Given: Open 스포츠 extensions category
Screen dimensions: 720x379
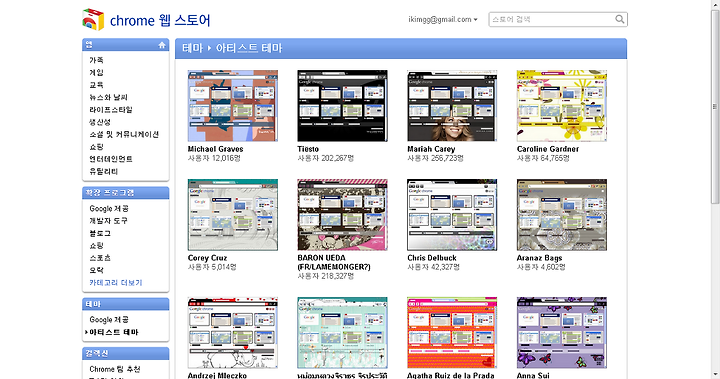Looking at the screenshot, I should click(100, 258).
